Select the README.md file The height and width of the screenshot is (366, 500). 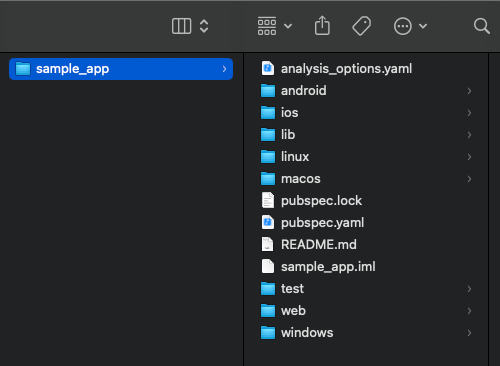click(x=365, y=245)
